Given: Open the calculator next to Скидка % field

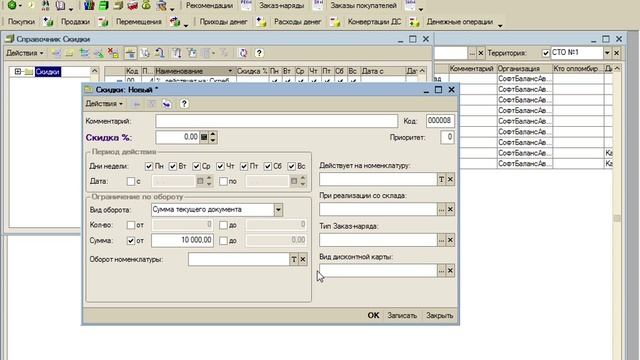Looking at the screenshot, I should click(204, 137).
